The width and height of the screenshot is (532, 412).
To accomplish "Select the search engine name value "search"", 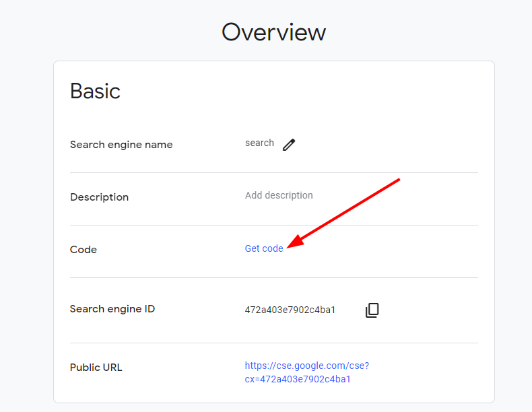I will coord(259,143).
